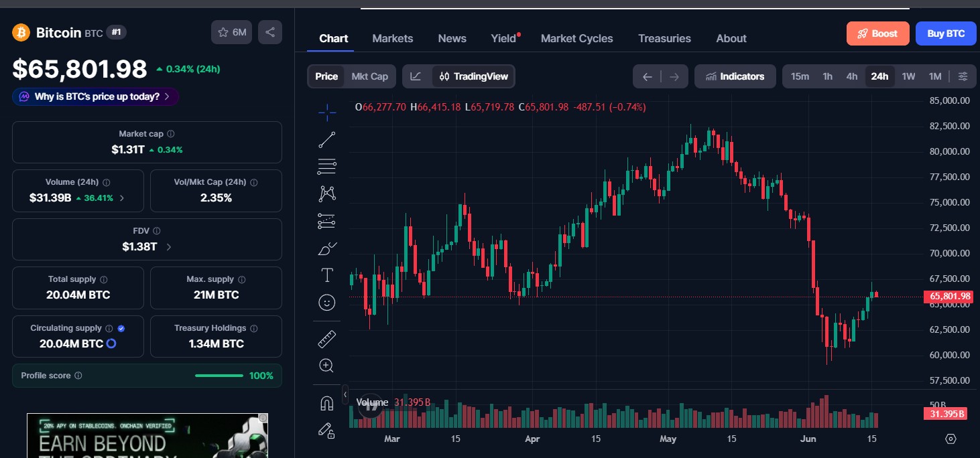Switch to simple line chart view

point(416,76)
